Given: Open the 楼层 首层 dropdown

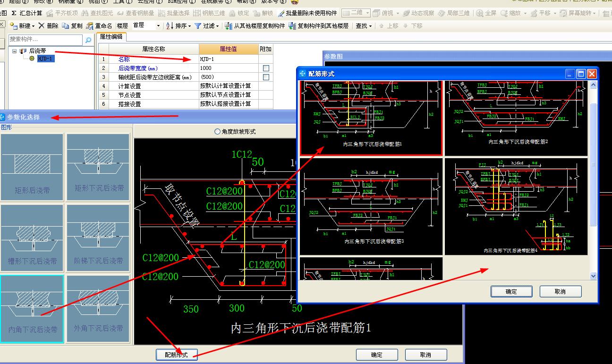Looking at the screenshot, I should 158,26.
